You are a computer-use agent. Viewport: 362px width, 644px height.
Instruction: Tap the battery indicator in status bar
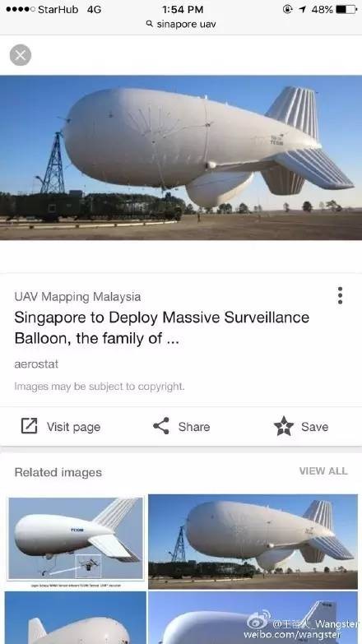[x=346, y=9]
